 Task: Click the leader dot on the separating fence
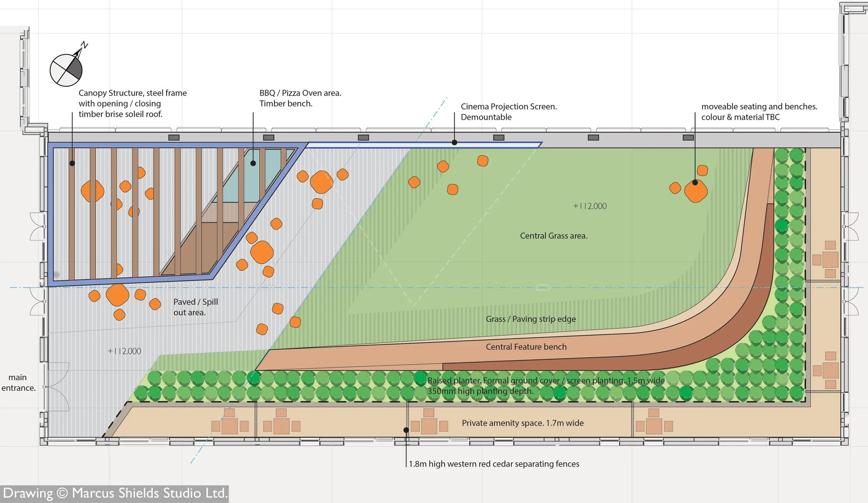(406, 430)
